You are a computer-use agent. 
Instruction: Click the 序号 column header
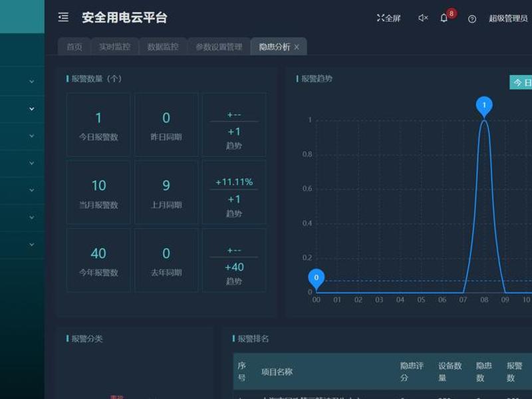(241, 372)
